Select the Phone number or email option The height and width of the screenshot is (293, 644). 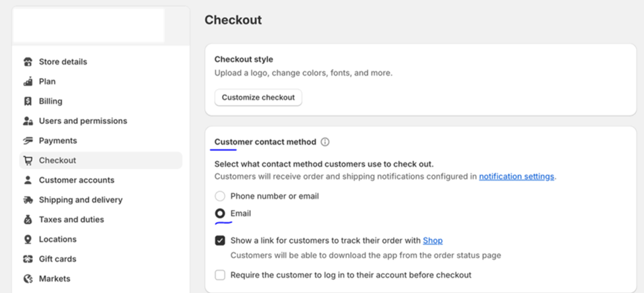(x=220, y=196)
